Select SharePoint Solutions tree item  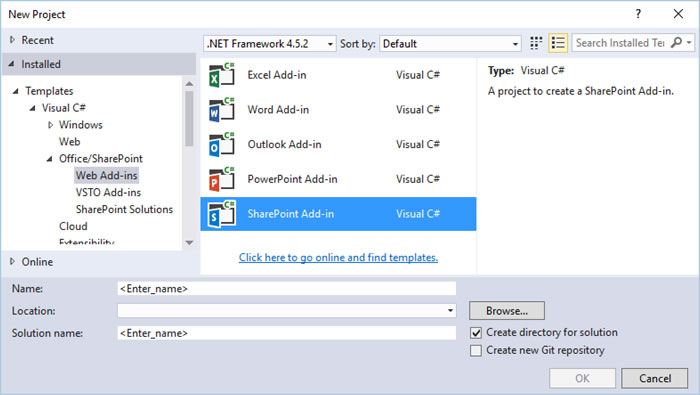pos(124,209)
